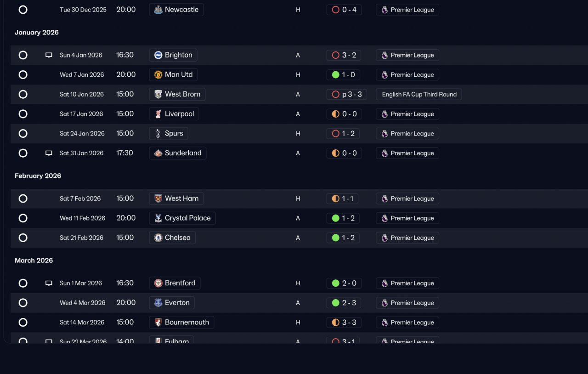Click the Man Utd 1 - 0 win score
Image resolution: width=588 pixels, height=374 pixels.
pyautogui.click(x=343, y=75)
